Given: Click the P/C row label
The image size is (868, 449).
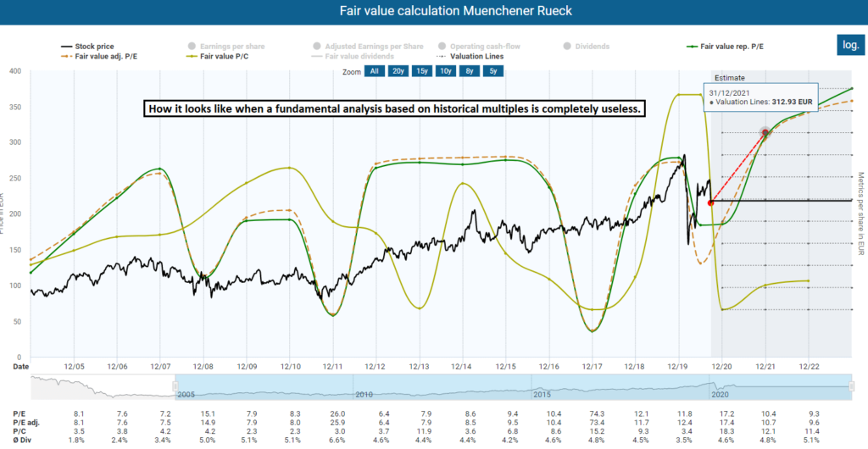Looking at the screenshot, I should [19, 431].
